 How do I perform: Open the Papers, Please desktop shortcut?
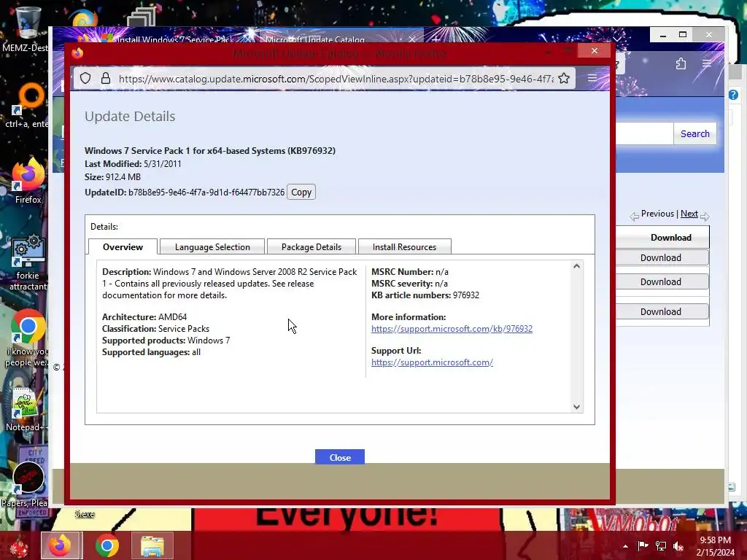27,483
